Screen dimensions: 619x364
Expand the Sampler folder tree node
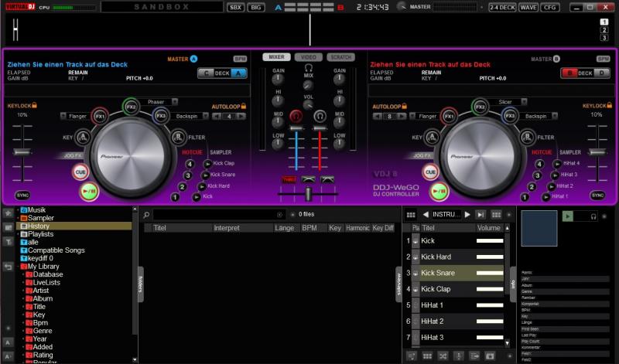click(x=18, y=218)
